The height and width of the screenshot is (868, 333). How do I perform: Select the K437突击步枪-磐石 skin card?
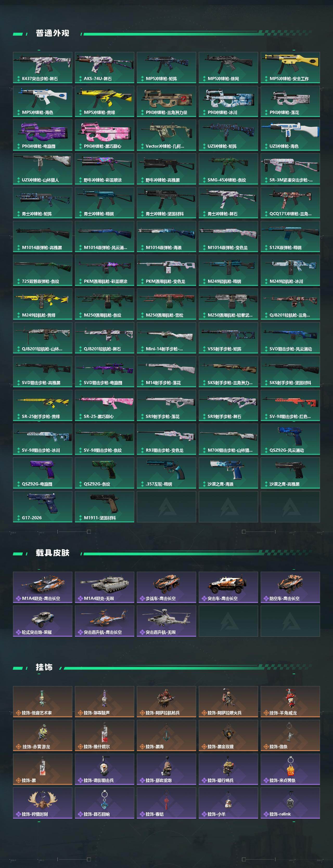[x=42, y=67]
